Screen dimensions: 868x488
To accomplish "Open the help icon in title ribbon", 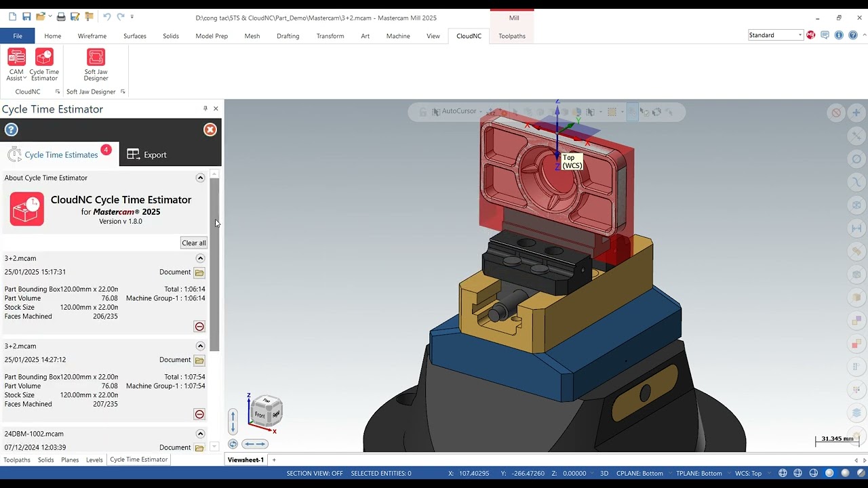I will (x=853, y=35).
